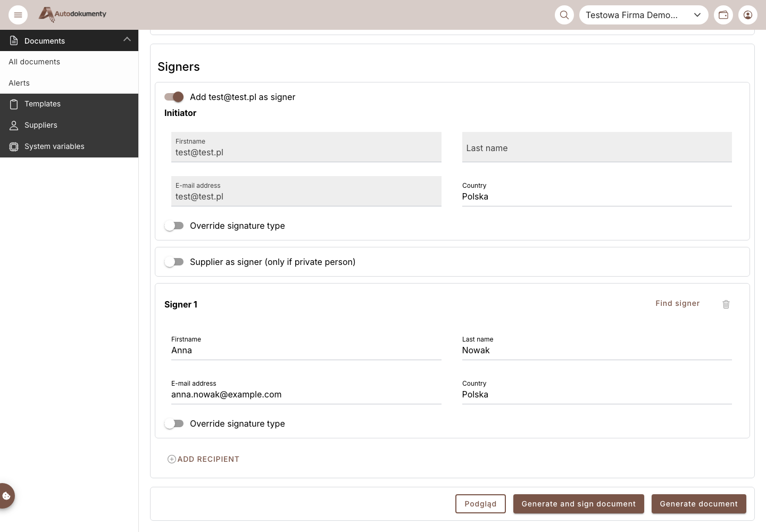Toggle Add test@test.pl as signer
Image resolution: width=766 pixels, height=532 pixels.
[x=174, y=97]
